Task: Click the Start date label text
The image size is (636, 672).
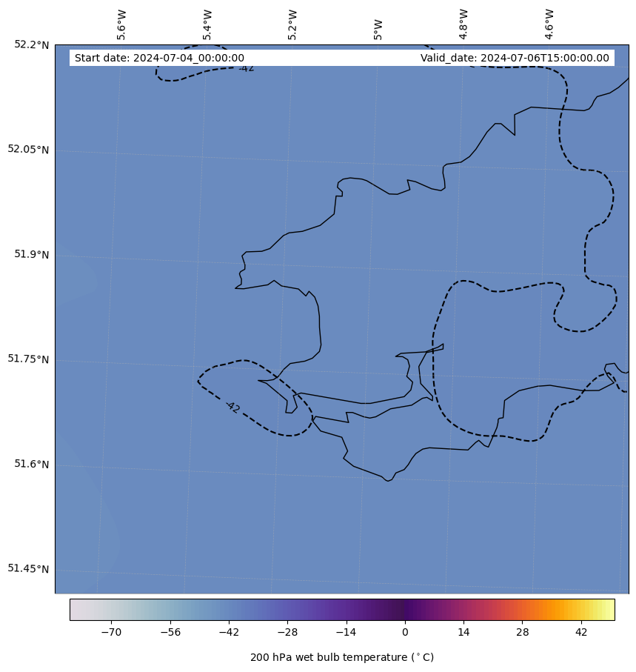Action: click(x=159, y=58)
